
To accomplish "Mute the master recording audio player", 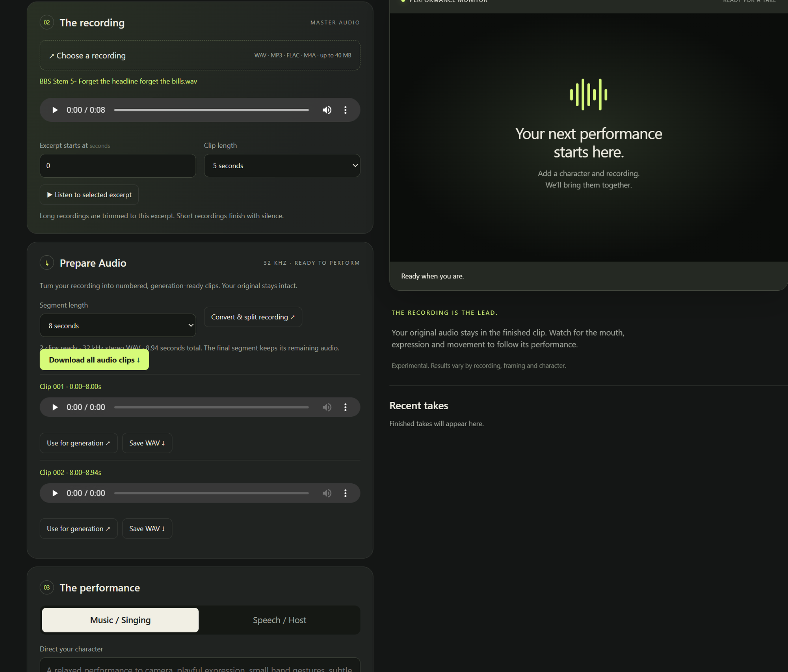I will pos(327,110).
